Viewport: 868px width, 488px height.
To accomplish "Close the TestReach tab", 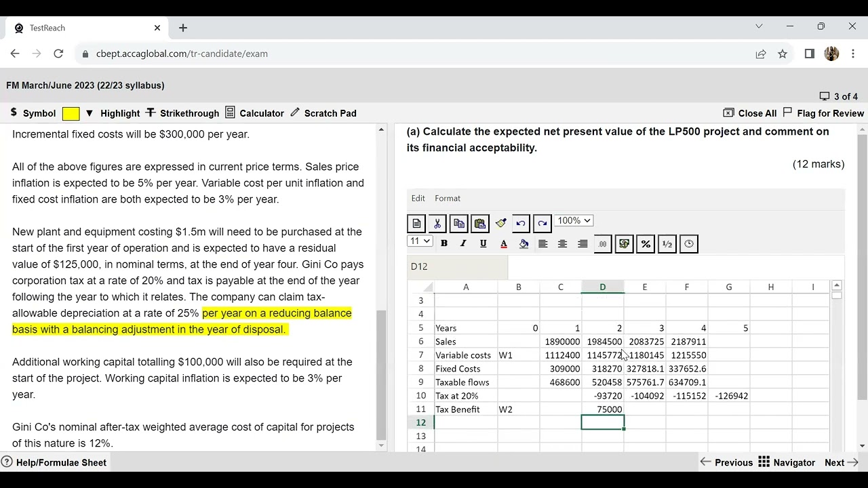I will click(157, 28).
